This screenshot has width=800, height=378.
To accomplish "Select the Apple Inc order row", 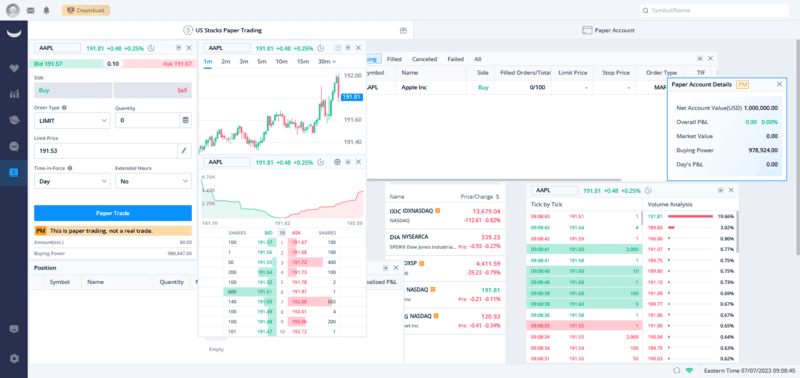I will point(517,87).
